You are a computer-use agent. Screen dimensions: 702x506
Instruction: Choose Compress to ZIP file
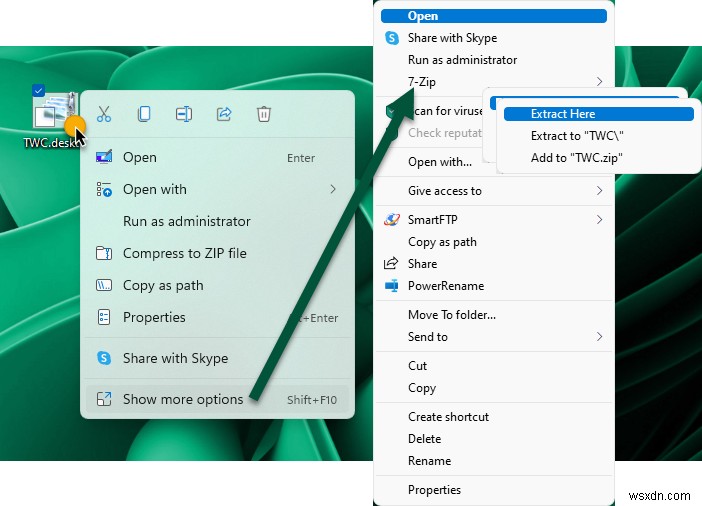[217, 253]
